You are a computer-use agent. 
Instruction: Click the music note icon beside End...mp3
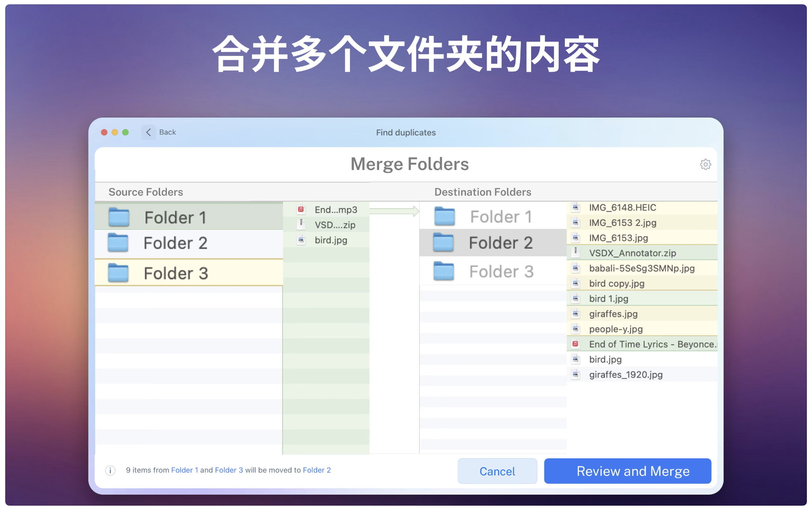click(x=301, y=209)
